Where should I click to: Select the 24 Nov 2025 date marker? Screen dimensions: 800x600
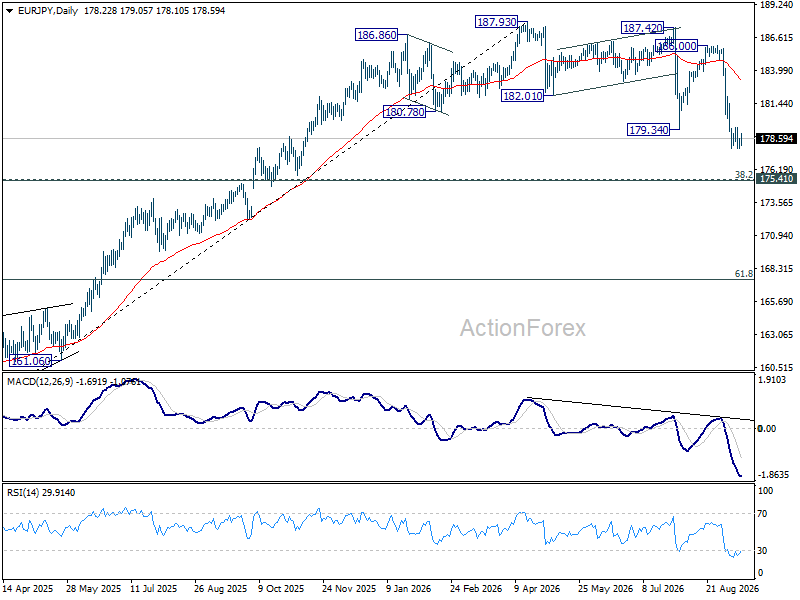348,588
